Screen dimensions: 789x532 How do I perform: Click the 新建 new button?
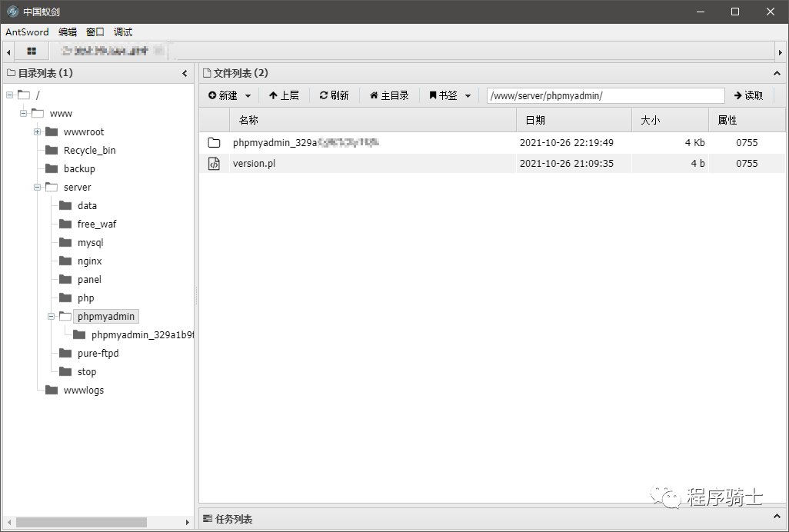pos(222,95)
